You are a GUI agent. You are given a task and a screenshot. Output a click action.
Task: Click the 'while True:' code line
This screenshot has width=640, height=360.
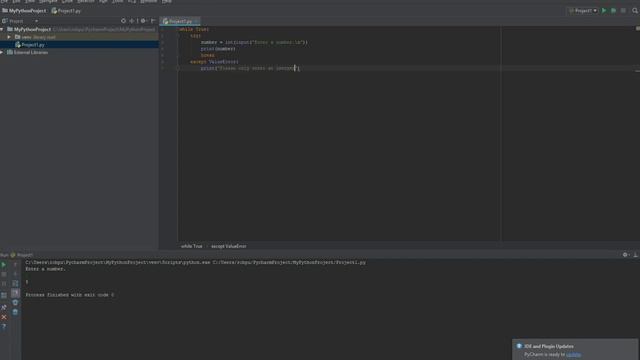point(194,29)
